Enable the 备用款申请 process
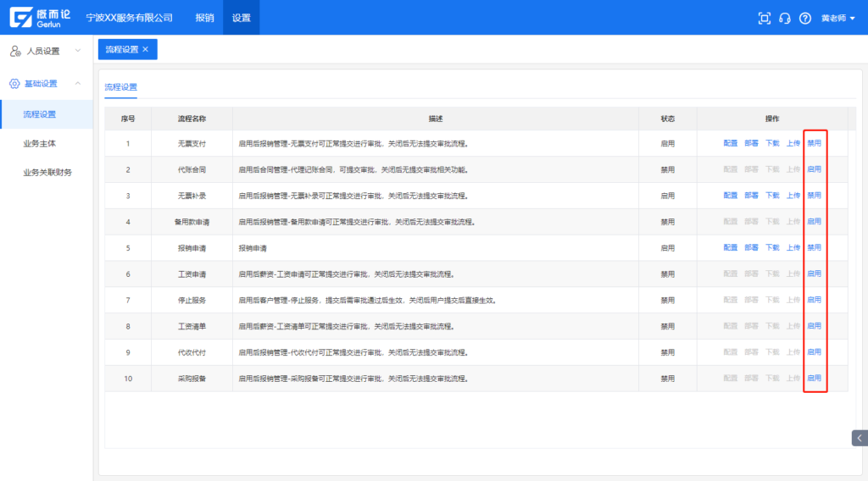 (815, 221)
